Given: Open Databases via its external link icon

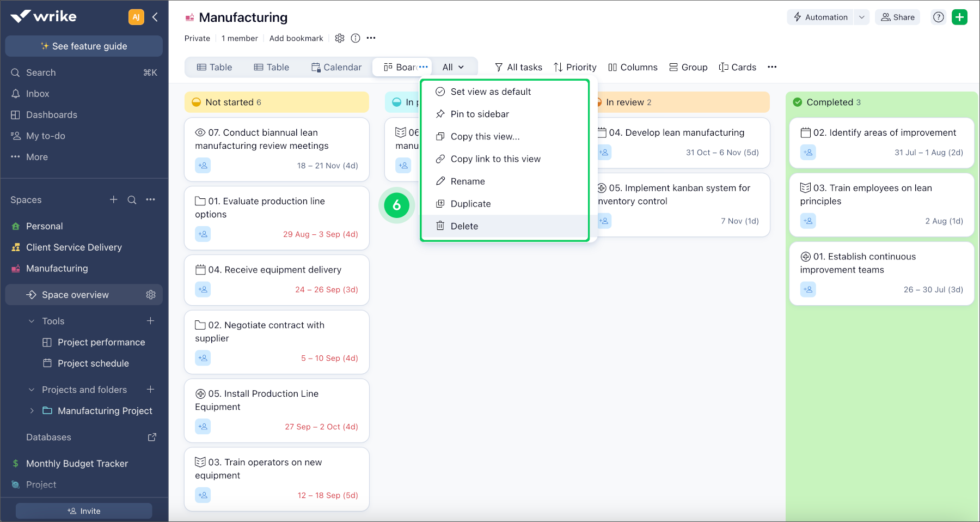Looking at the screenshot, I should pos(152,437).
